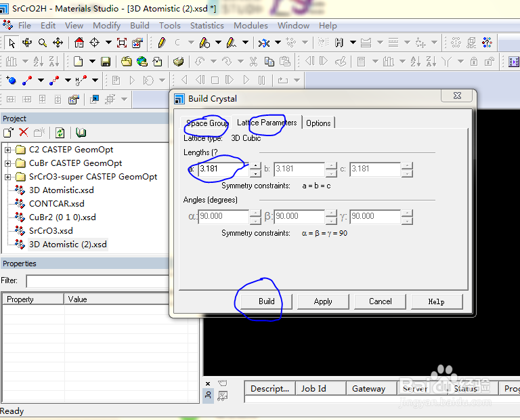
Task: Delete item with red X in Project
Action: [x=24, y=132]
